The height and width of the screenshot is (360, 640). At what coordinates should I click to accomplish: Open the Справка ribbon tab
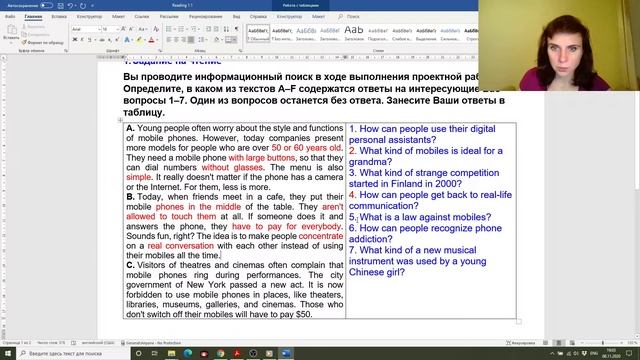pos(258,17)
